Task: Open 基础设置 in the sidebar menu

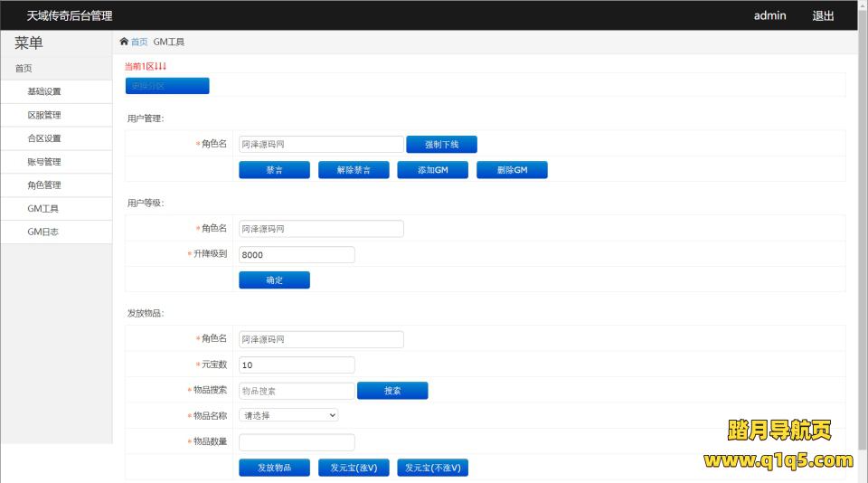Action: click(44, 91)
